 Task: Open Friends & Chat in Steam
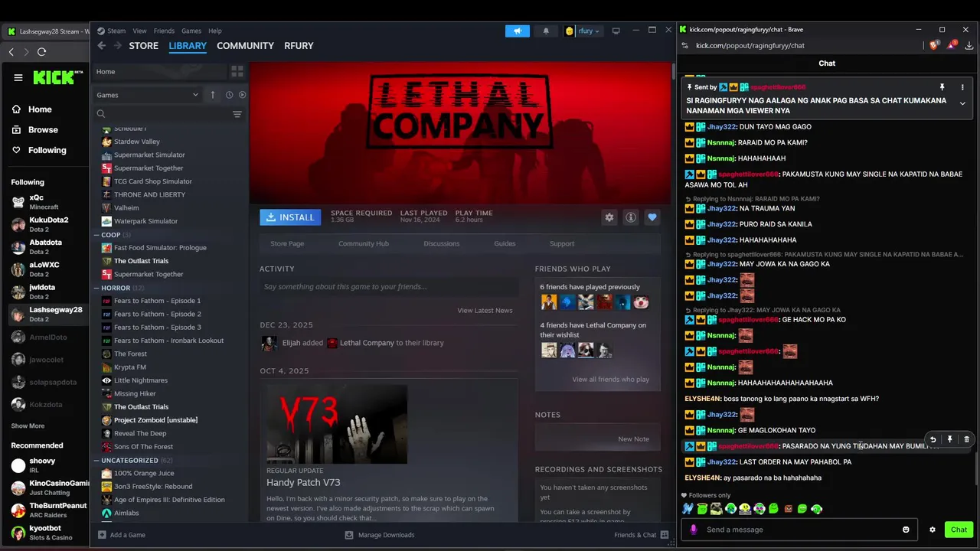[x=642, y=535]
